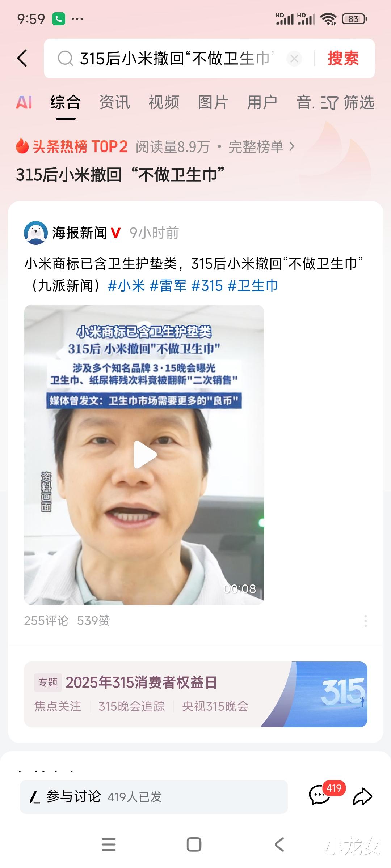
Task: Open the 筛选 filter options
Action: (x=348, y=103)
